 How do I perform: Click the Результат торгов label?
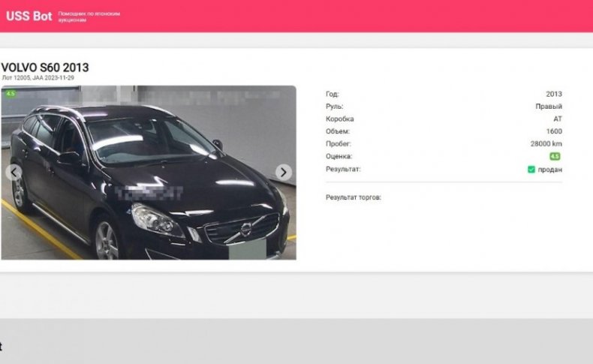354,197
